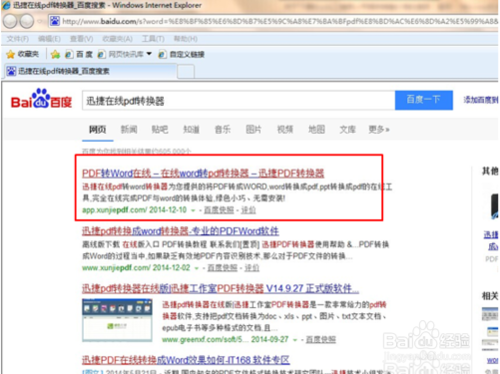Viewport: 500px width, 374px height.
Task: Switch to the 贴吧 search tab
Action: [x=160, y=129]
